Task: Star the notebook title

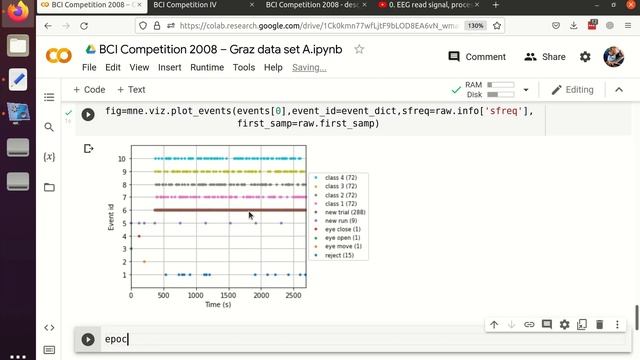Action: click(359, 49)
